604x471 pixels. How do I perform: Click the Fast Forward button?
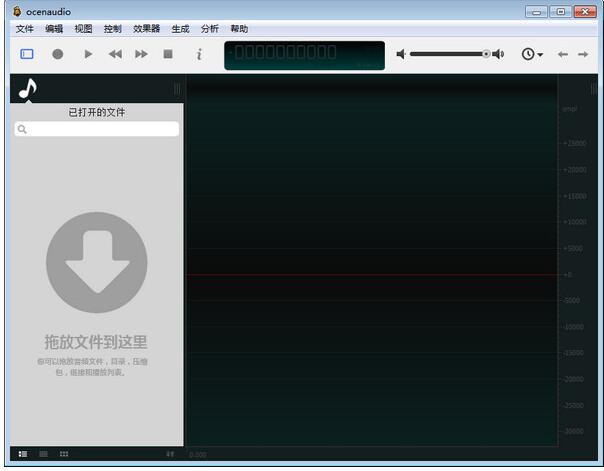click(x=141, y=54)
